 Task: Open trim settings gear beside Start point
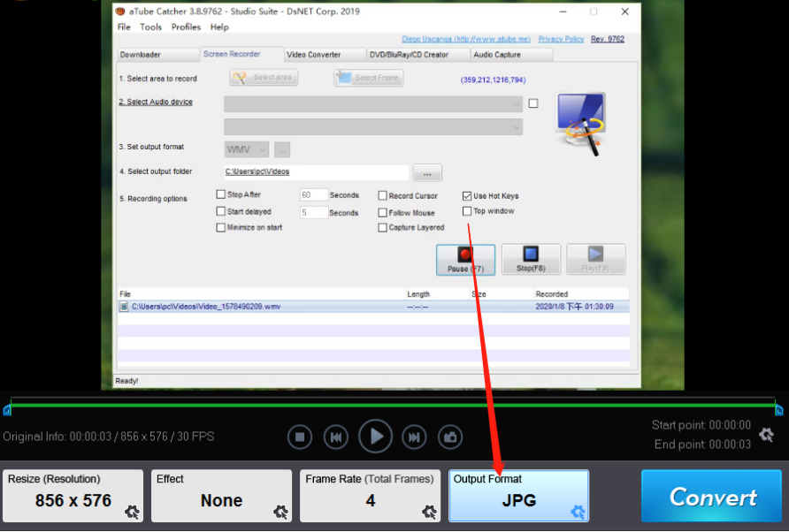(766, 434)
